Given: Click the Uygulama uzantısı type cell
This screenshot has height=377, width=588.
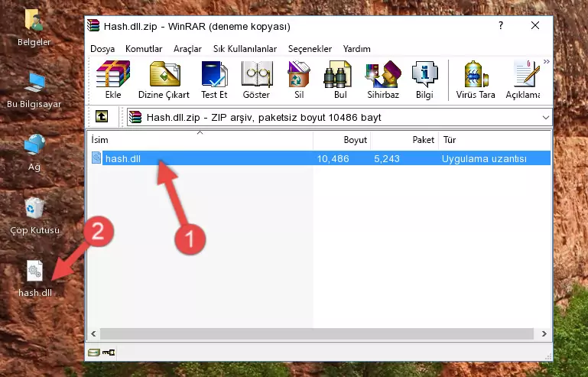Looking at the screenshot, I should click(484, 159).
